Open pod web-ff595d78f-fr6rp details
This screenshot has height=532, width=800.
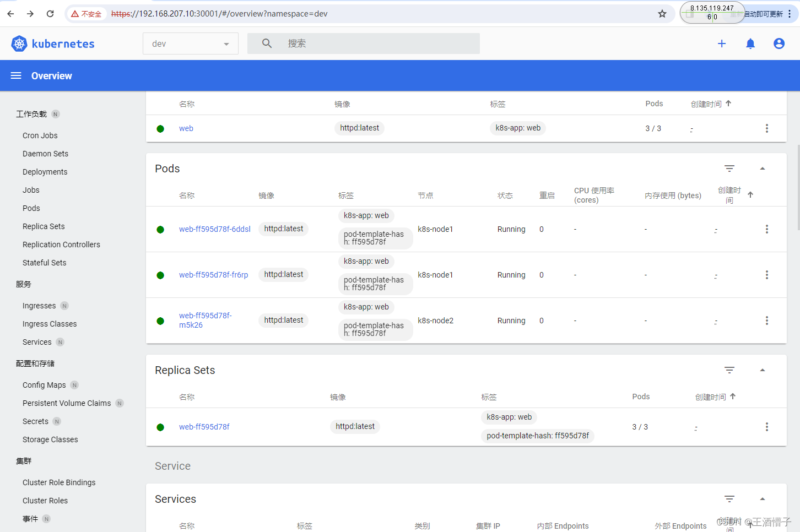[214, 275]
